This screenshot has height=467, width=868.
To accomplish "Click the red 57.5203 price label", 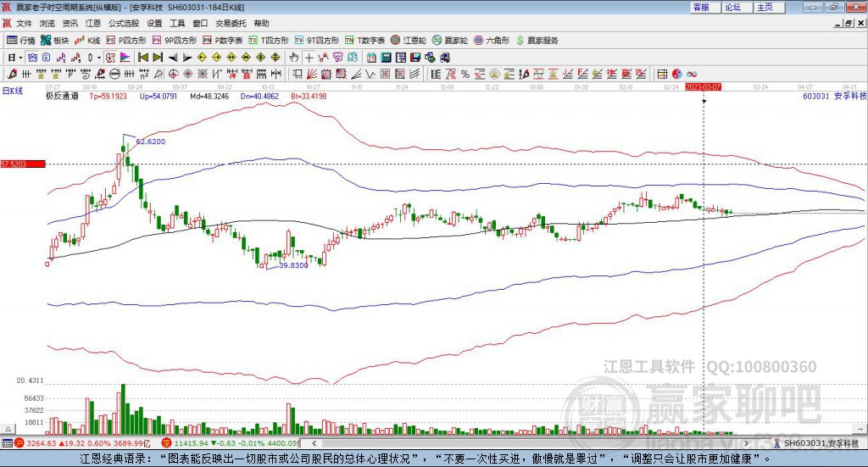I will tap(23, 164).
